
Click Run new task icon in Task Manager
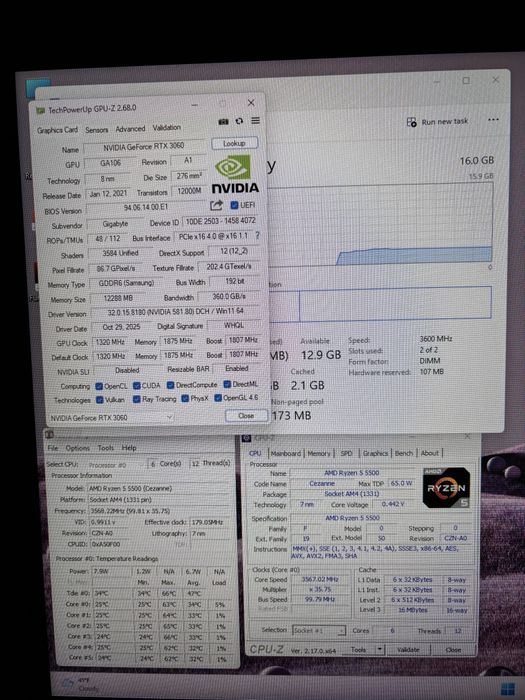[412, 122]
